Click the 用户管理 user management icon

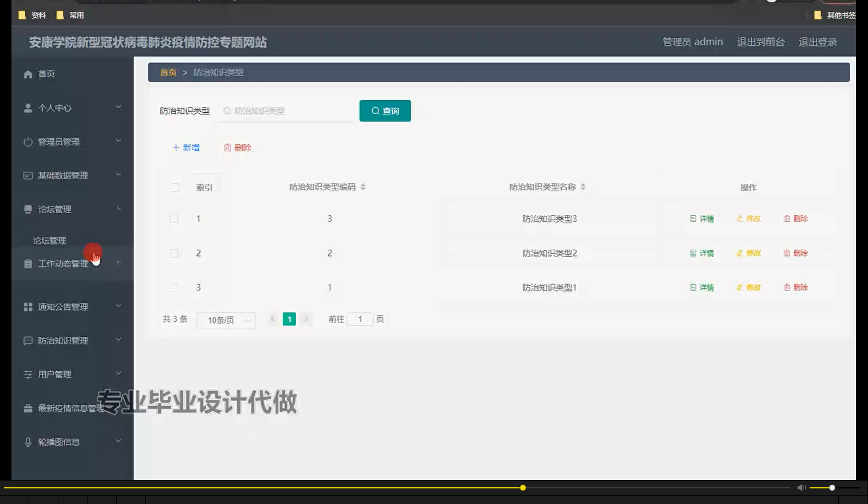coord(27,374)
